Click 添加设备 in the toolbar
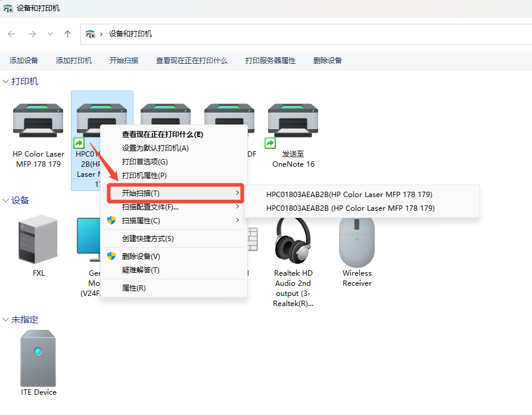 click(24, 61)
